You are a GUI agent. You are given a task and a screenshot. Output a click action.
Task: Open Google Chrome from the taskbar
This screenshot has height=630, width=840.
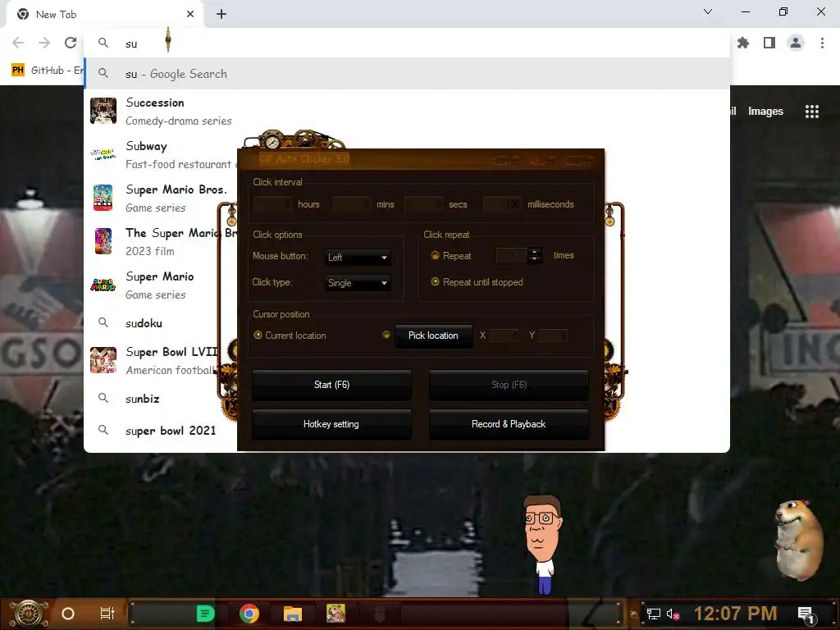(249, 614)
